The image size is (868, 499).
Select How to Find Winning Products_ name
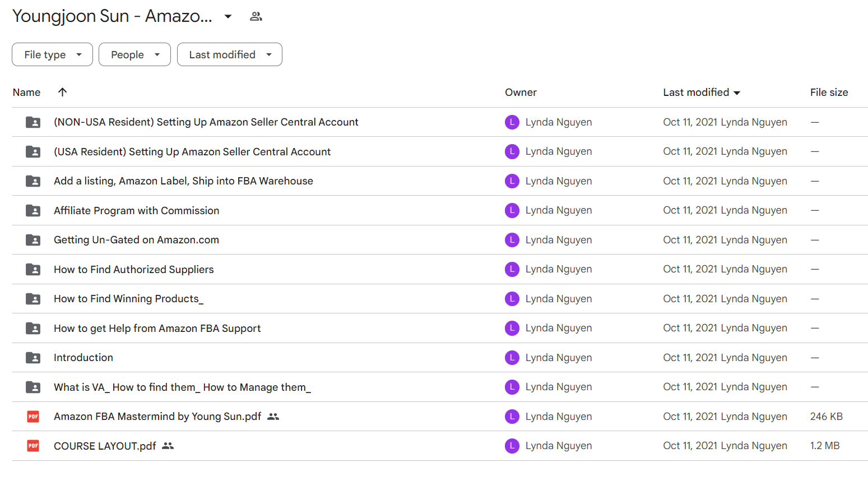[128, 299]
